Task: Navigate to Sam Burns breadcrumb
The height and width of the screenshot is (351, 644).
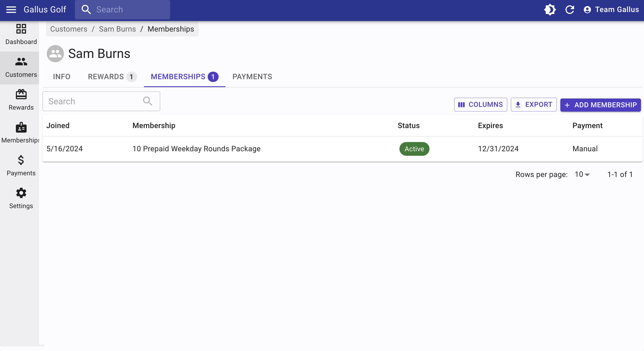Action: click(117, 29)
